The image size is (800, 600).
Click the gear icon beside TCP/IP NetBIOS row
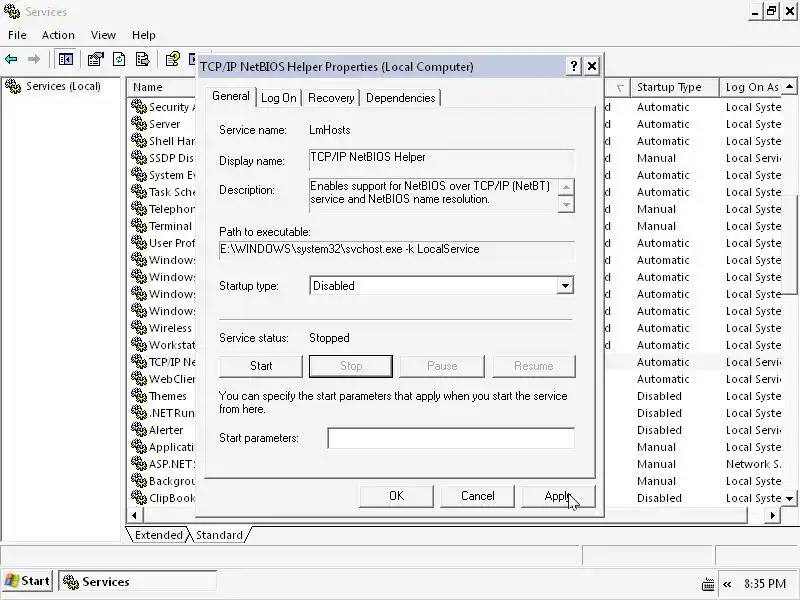point(139,362)
